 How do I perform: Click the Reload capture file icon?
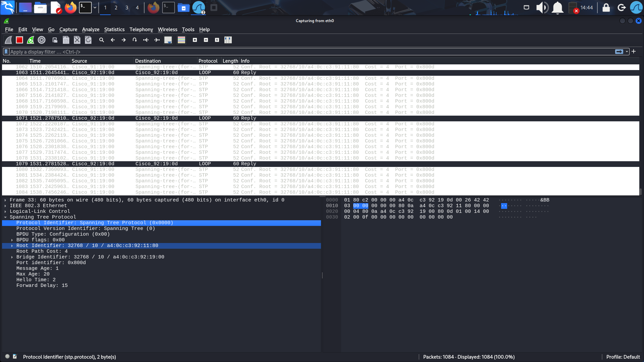[88, 40]
